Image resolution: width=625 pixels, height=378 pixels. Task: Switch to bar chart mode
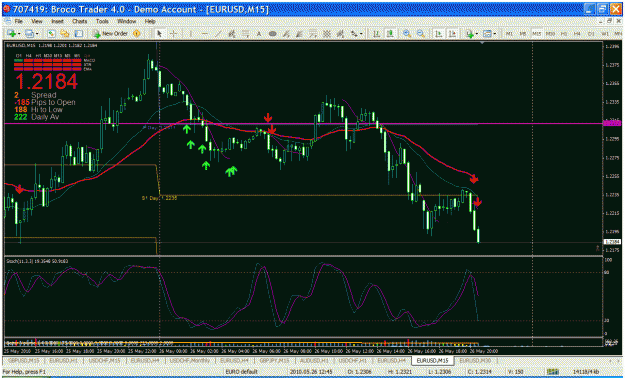click(376, 34)
